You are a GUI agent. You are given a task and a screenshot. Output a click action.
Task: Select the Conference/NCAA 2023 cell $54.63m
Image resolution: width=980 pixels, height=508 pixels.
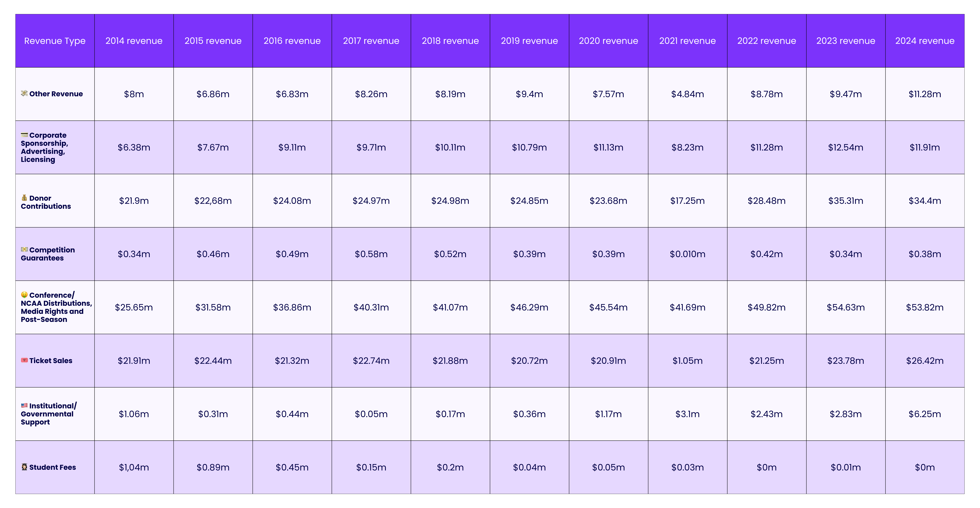point(845,307)
